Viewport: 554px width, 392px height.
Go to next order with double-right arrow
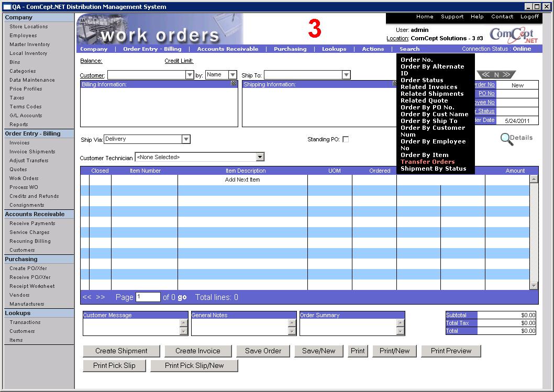click(506, 75)
